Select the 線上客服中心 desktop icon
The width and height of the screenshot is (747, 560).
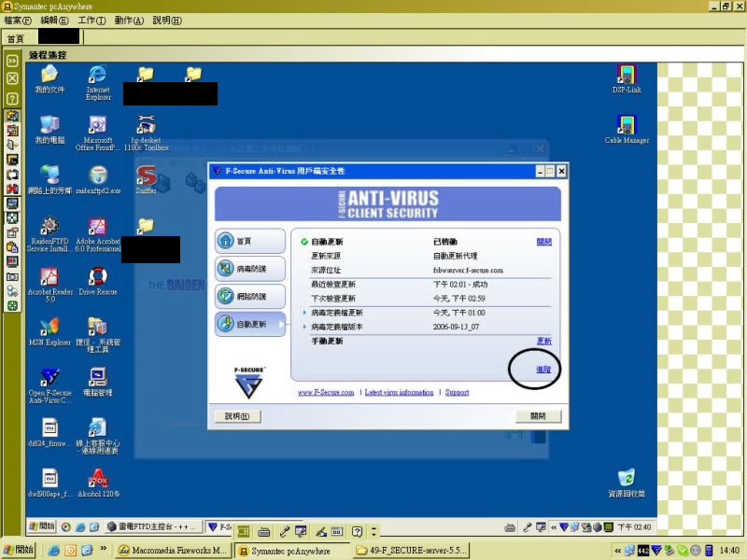(98, 436)
